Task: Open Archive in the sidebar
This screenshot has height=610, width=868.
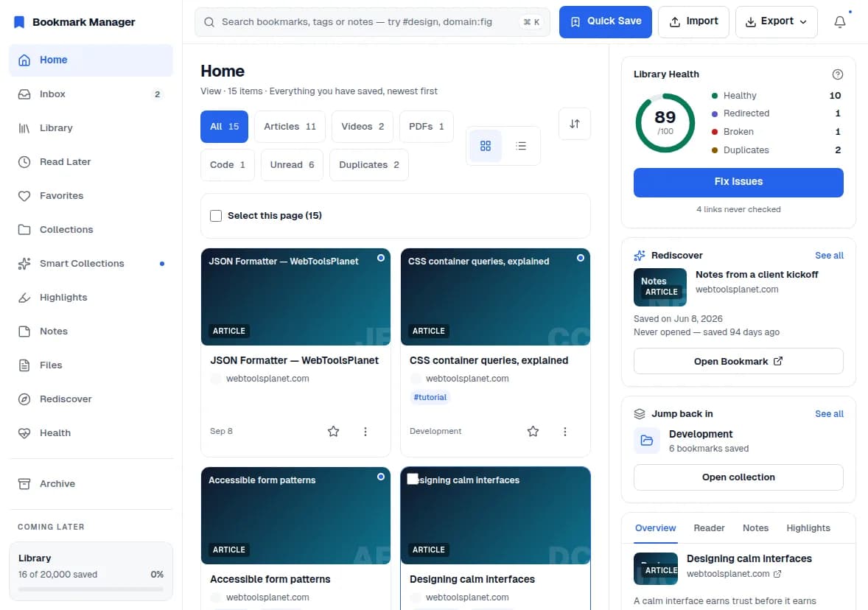Action: click(x=91, y=484)
